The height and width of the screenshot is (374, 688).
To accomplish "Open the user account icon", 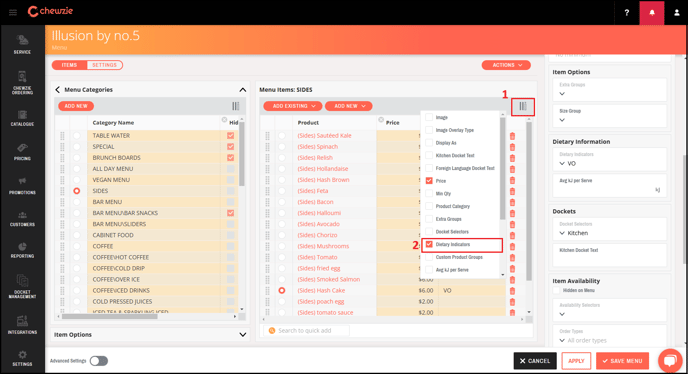I will pyautogui.click(x=677, y=12).
